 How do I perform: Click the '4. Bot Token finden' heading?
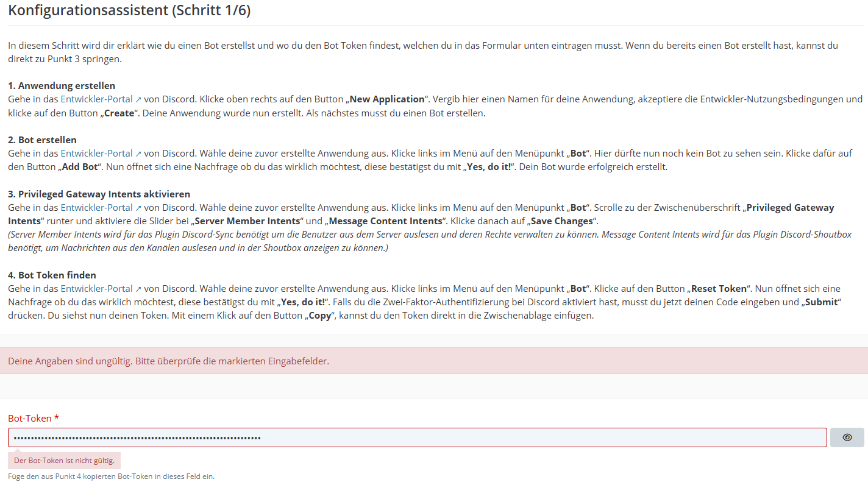click(x=52, y=275)
